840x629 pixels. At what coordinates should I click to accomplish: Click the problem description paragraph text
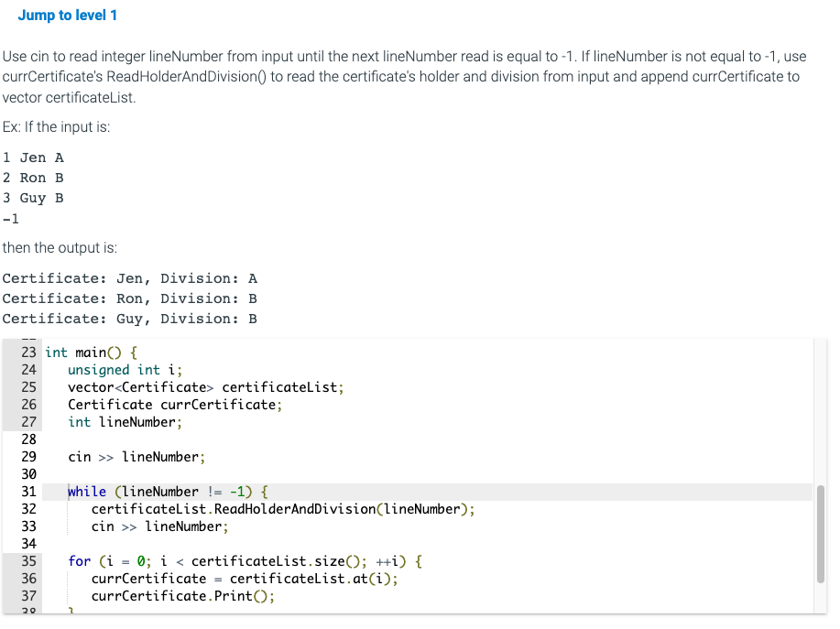click(403, 76)
